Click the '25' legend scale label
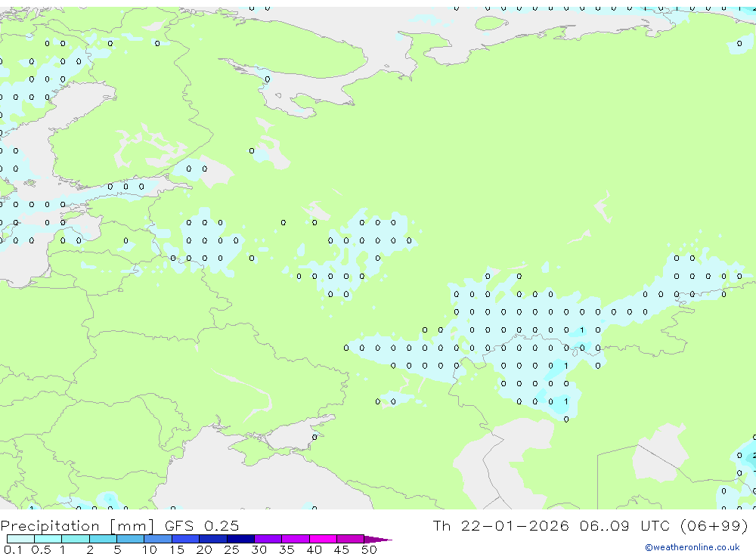The image size is (756, 554). coord(232,549)
